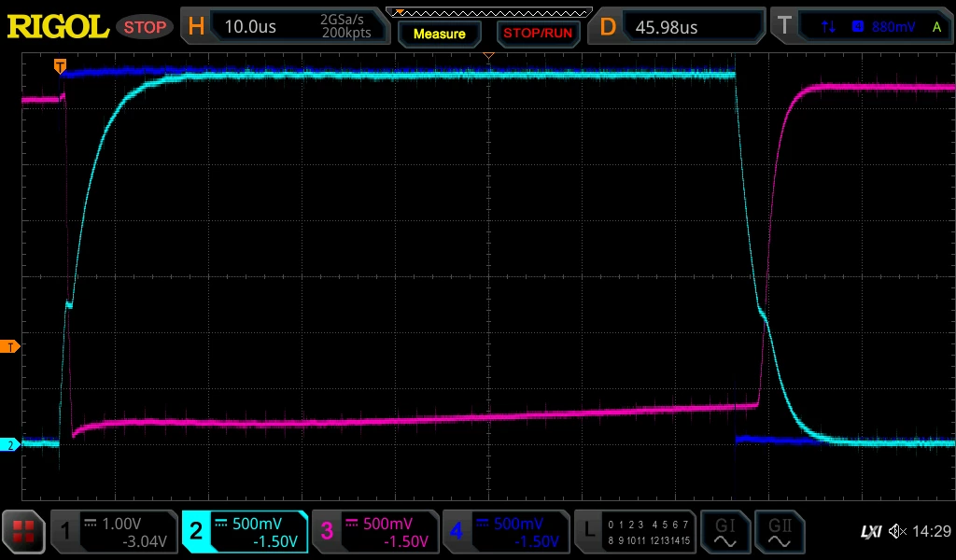Screen dimensions: 956x560
Task: Select the channel 2 -1.50V offset value
Action: click(275, 541)
